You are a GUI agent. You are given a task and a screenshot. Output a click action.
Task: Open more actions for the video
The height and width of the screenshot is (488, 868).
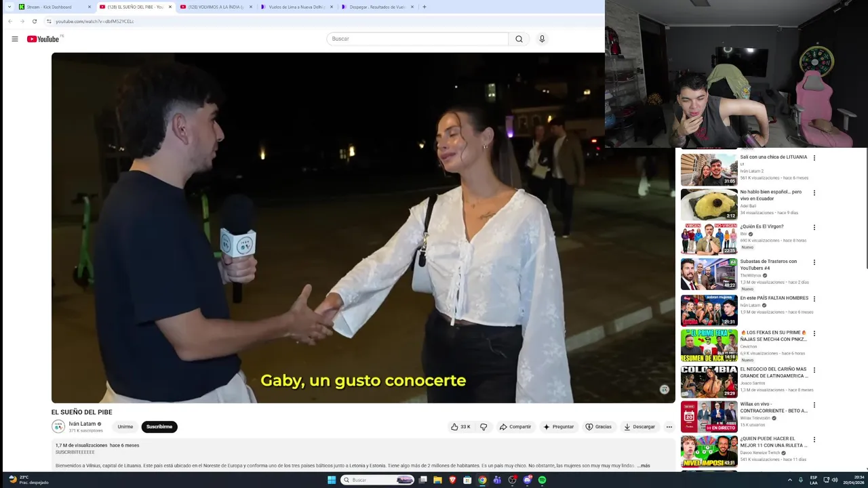669,427
